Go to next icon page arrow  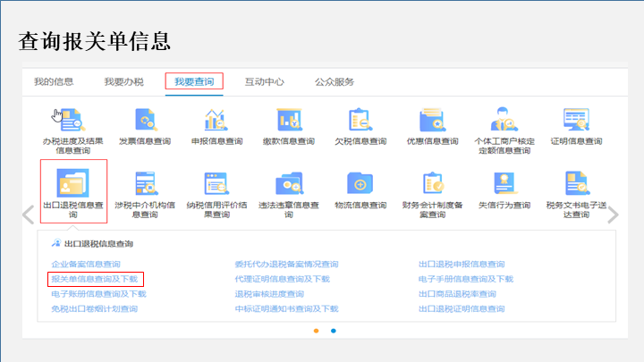[613, 215]
